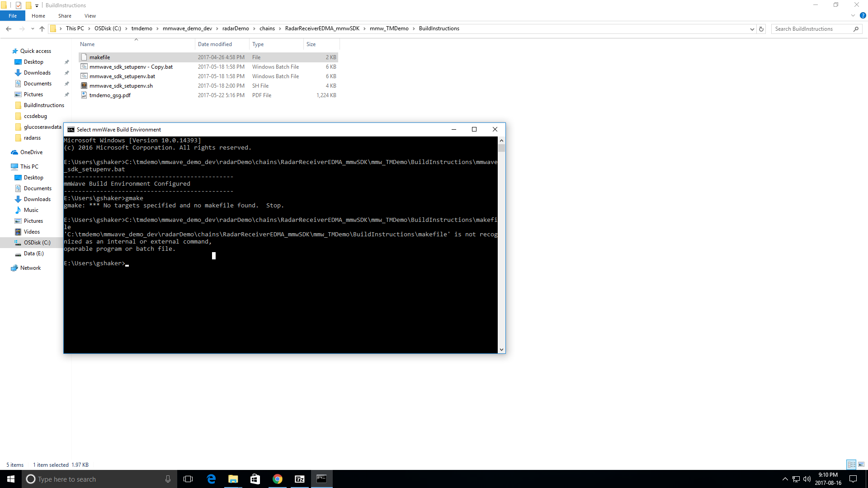Open the Windows Start menu
The width and height of the screenshot is (868, 488).
click(x=11, y=479)
